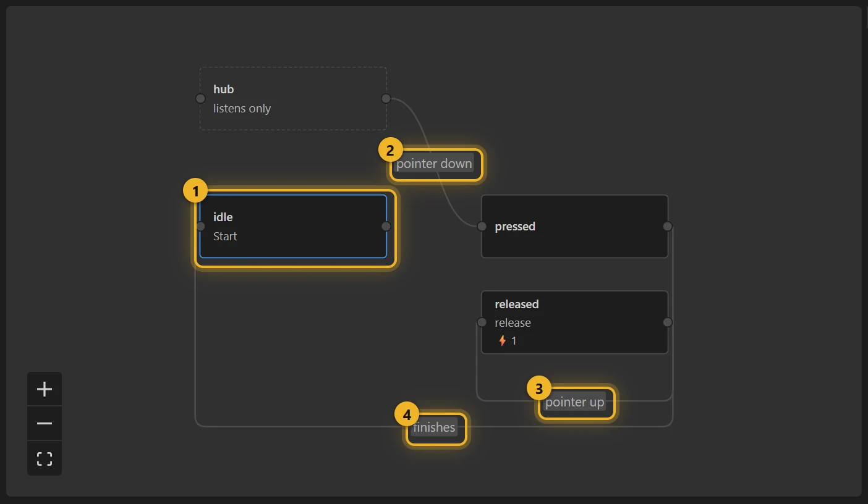Viewport: 868px width, 504px height.
Task: Click the pressed node's left connection handle
Action: click(482, 227)
